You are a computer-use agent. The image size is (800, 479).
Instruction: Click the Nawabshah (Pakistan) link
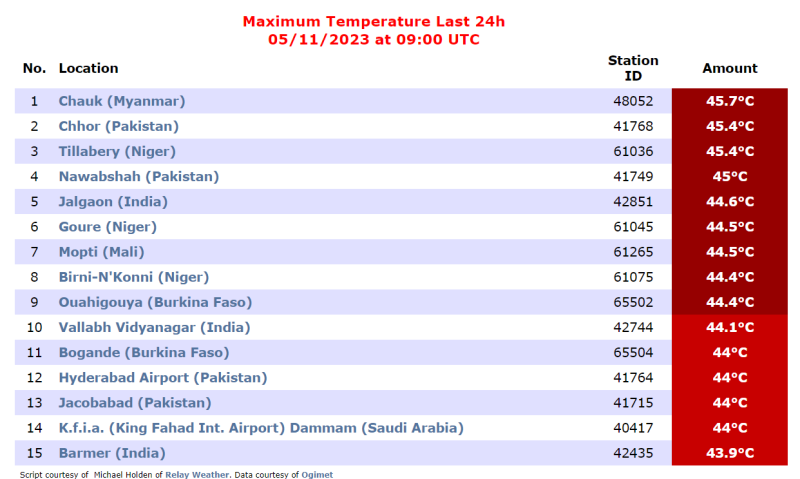pyautogui.click(x=139, y=177)
